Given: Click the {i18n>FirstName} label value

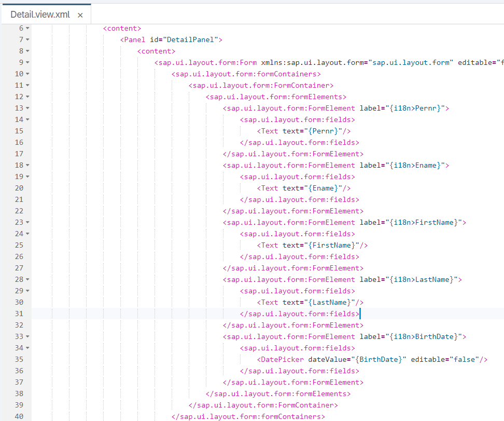Looking at the screenshot, I should coord(424,222).
